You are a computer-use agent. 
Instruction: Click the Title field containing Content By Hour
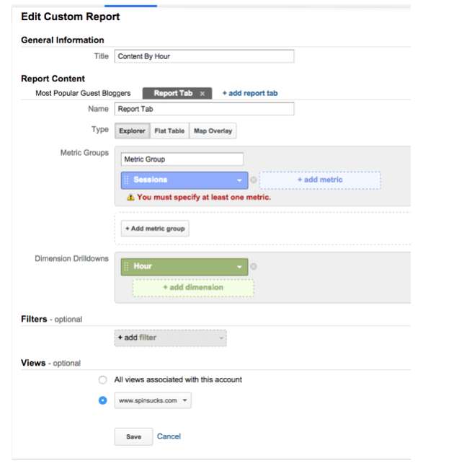point(204,56)
